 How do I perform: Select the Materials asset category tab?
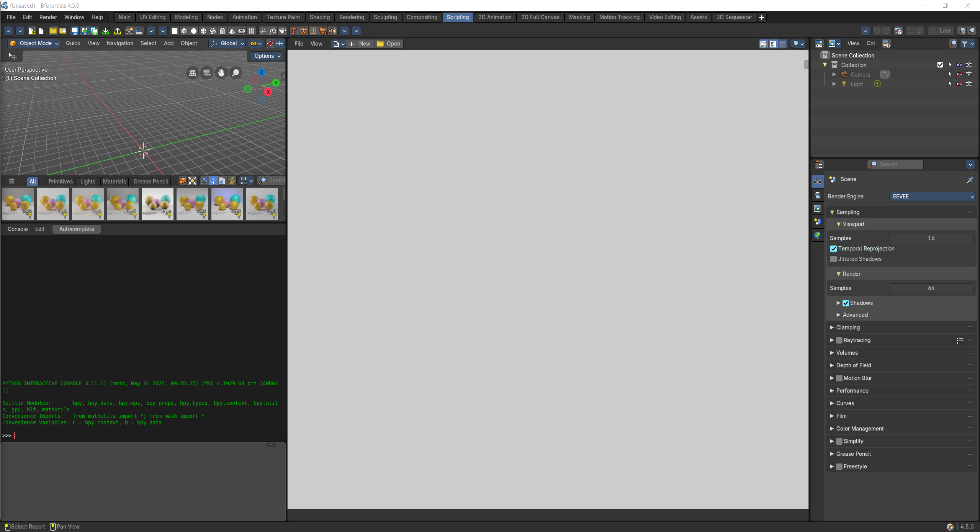(x=114, y=182)
